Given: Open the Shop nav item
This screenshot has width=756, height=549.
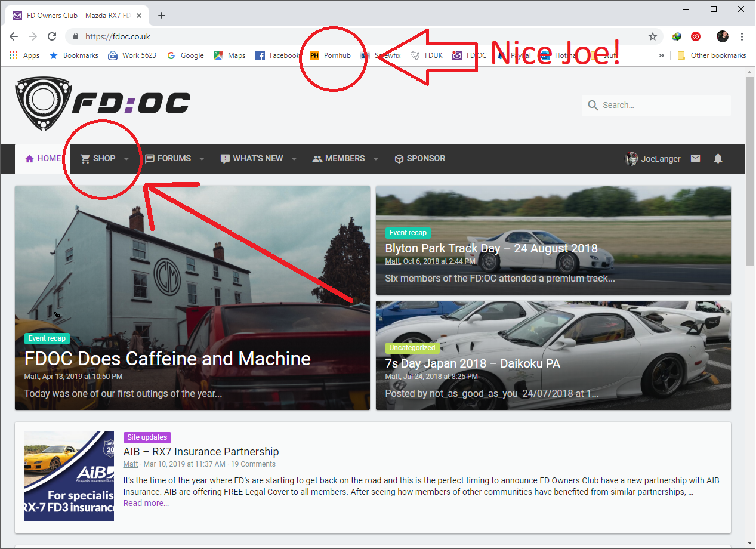Looking at the screenshot, I should pos(98,159).
